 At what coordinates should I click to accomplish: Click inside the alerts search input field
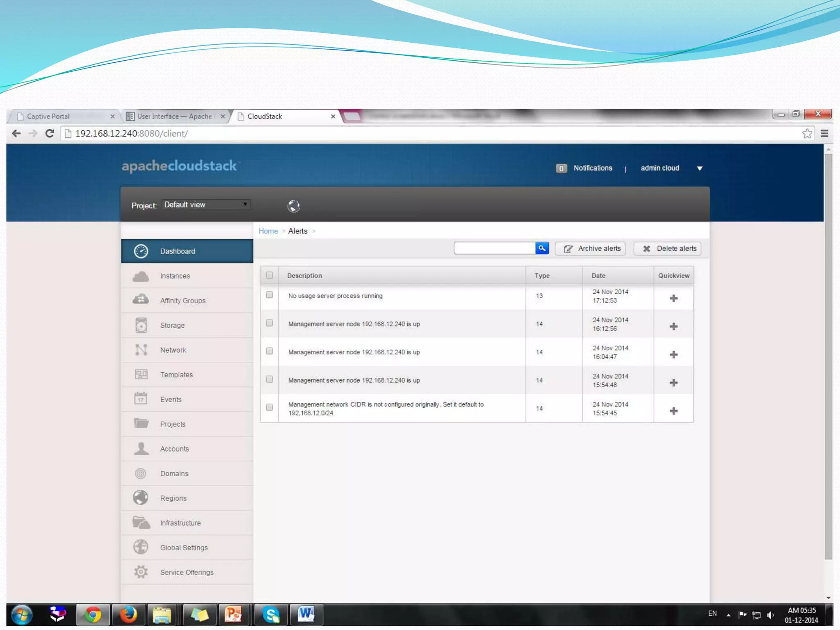(x=494, y=248)
